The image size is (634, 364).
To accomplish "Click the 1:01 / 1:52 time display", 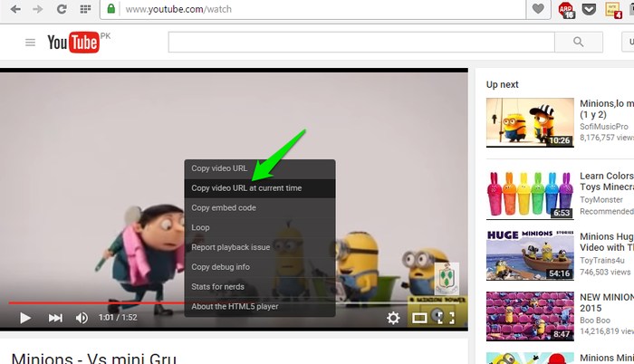I will [x=118, y=318].
